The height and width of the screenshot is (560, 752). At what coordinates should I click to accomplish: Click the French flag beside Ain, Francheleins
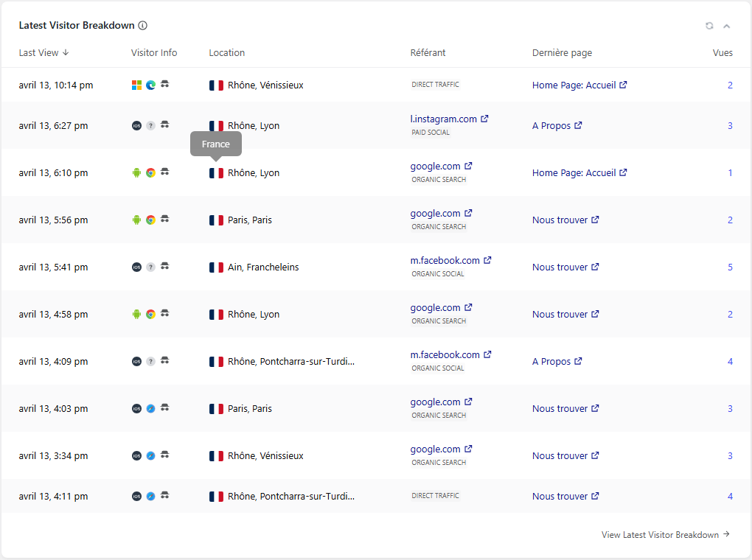click(x=216, y=267)
